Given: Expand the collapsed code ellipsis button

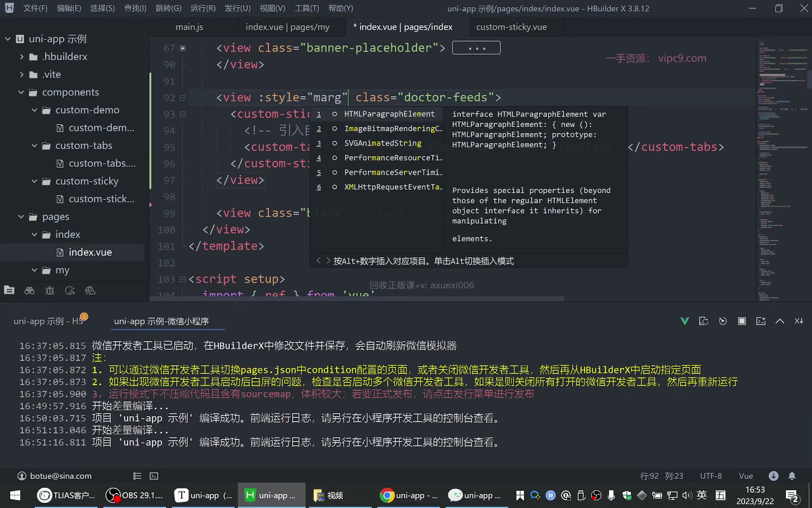Looking at the screenshot, I should coord(476,48).
